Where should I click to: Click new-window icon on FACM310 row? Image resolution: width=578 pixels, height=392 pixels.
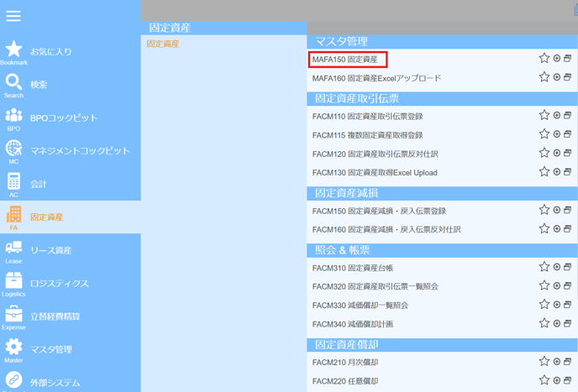pyautogui.click(x=568, y=267)
